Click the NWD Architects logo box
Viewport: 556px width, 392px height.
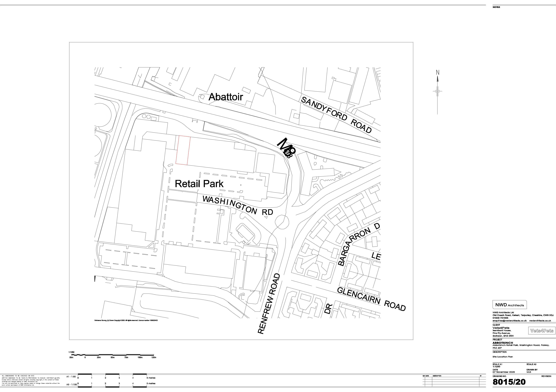pos(509,305)
